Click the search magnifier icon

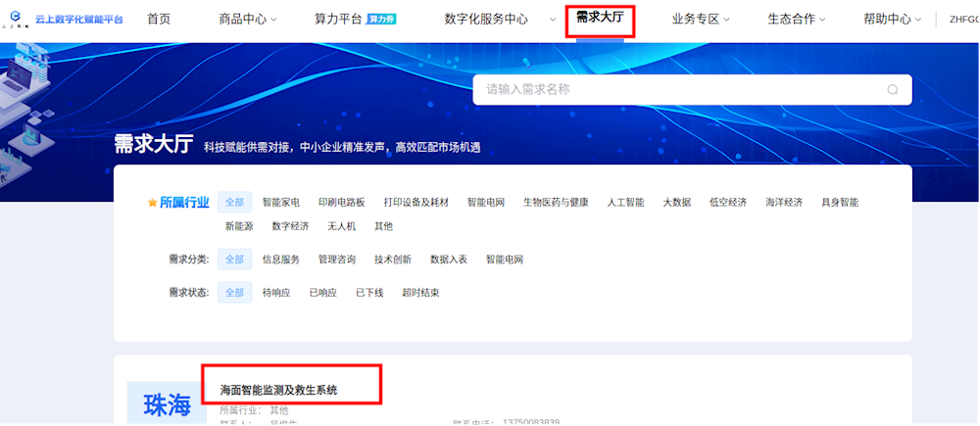[893, 89]
